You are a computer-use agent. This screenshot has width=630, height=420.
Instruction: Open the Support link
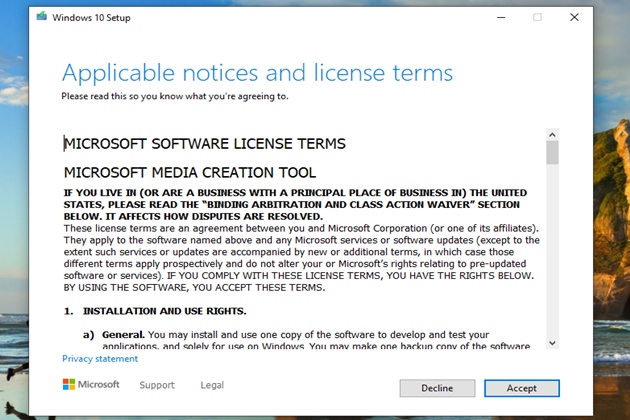[157, 385]
